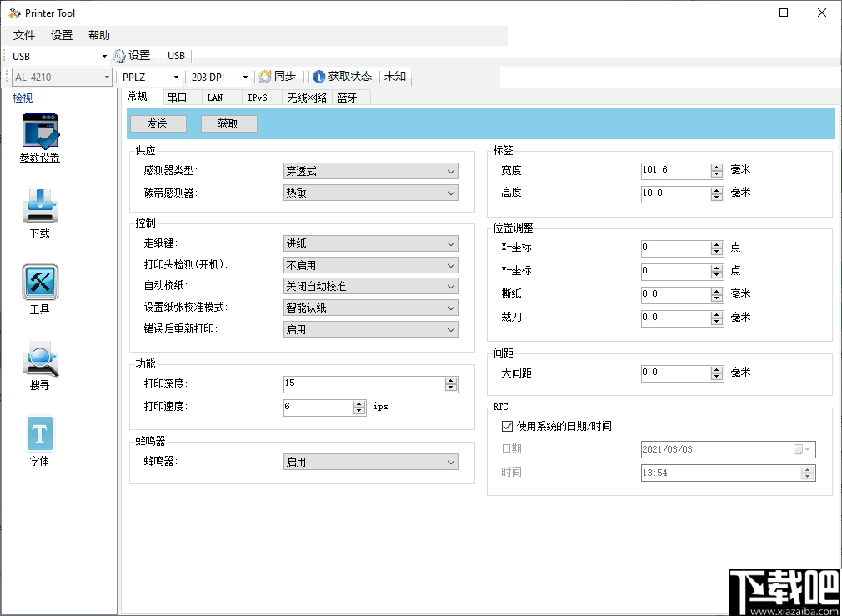The image size is (842, 616).
Task: Open the 工具 (tools) panel in sidebar
Action: pos(39,283)
